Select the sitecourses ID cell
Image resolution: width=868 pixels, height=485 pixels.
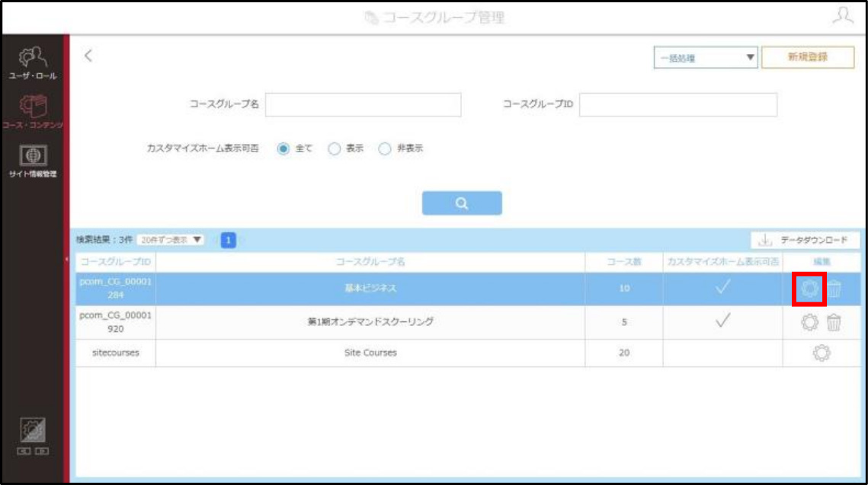point(116,353)
